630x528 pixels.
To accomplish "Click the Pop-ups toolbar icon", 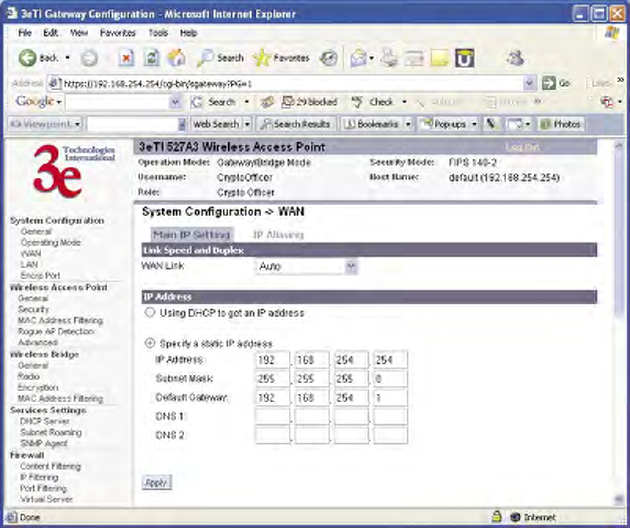I will click(x=427, y=124).
